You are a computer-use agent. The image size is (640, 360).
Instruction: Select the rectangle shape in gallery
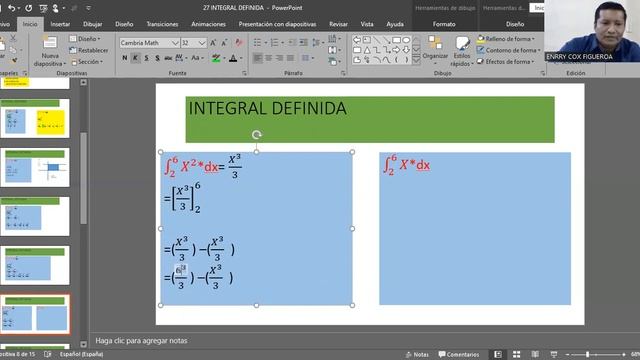pyautogui.click(x=396, y=40)
